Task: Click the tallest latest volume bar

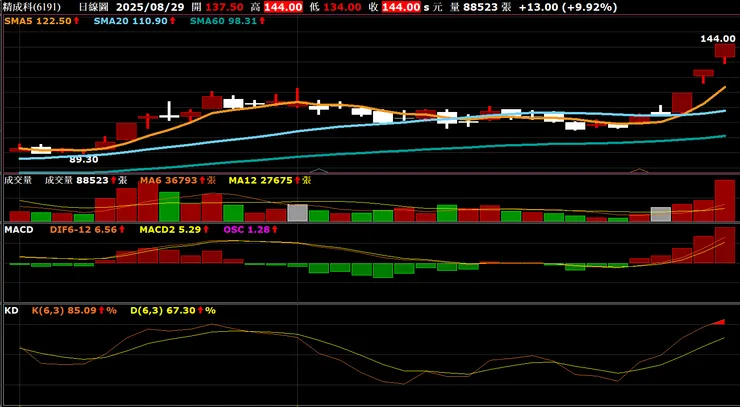Action: (725, 200)
